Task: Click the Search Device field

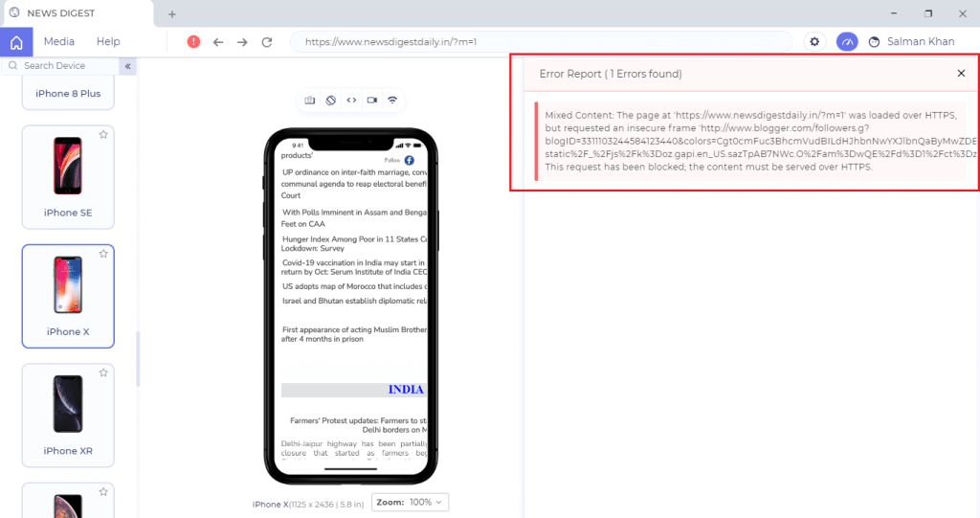Action: [62, 66]
